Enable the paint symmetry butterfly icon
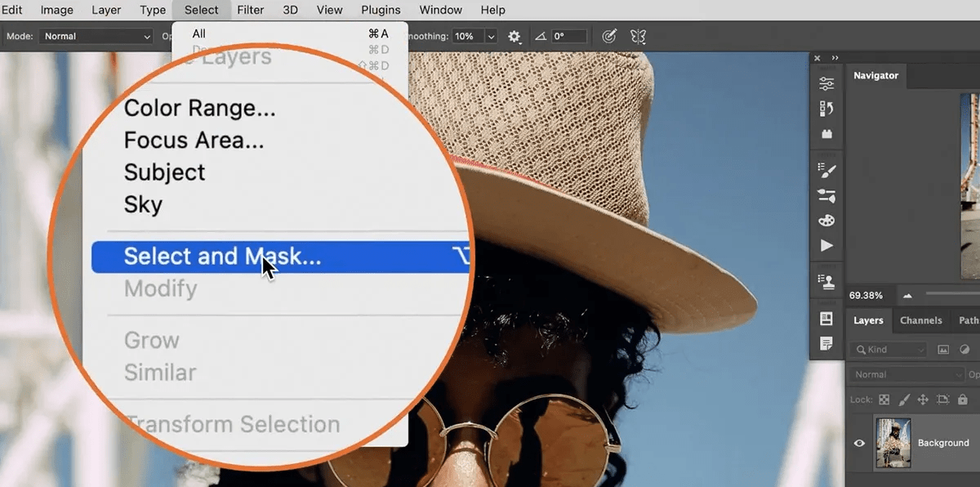This screenshot has width=980, height=487. (638, 36)
